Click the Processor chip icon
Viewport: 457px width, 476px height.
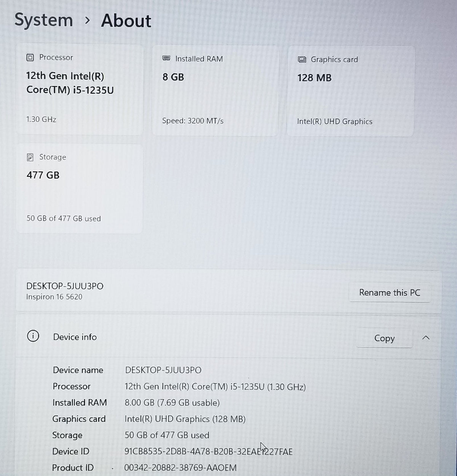click(30, 58)
